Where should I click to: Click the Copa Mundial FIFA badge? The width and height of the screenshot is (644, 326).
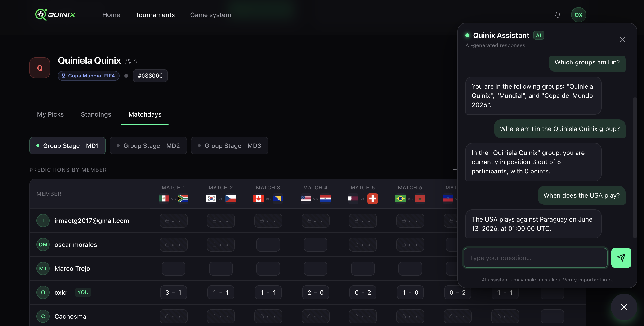[x=89, y=76]
